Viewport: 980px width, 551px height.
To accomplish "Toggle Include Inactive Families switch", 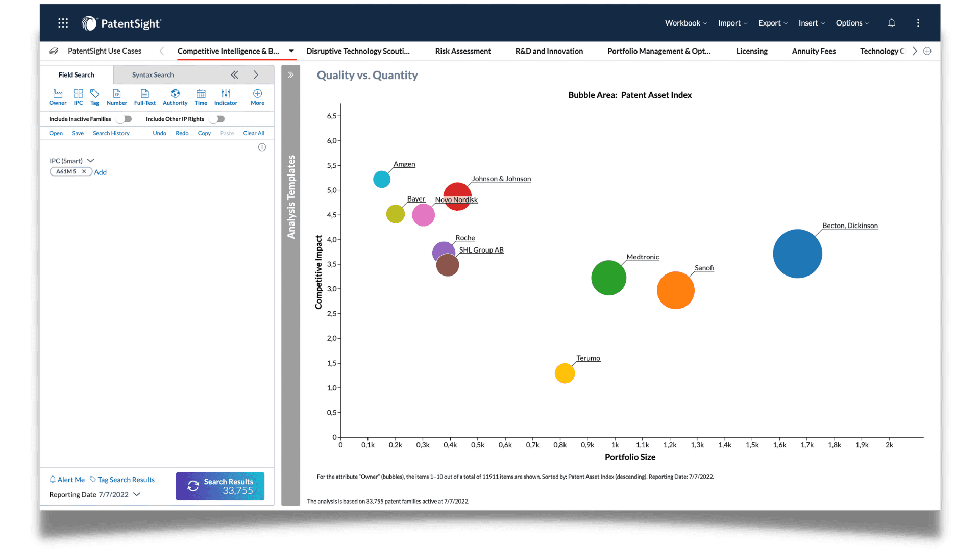I will coord(124,119).
